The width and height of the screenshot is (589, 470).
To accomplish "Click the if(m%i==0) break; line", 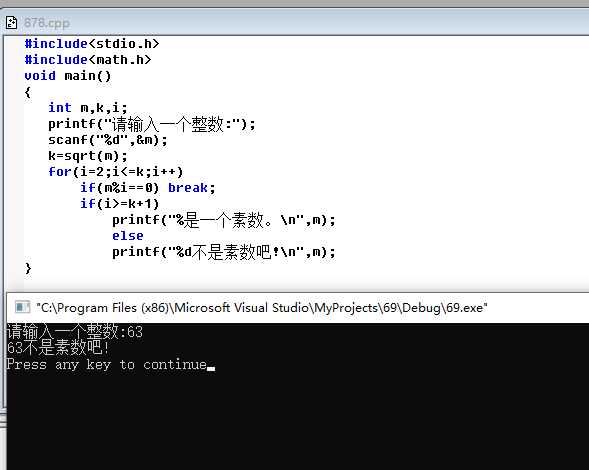I will coord(148,188).
